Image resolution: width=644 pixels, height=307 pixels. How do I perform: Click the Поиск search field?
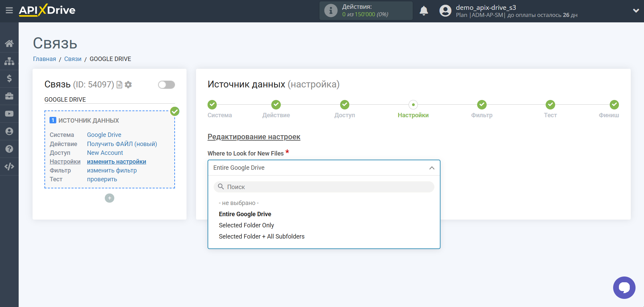(x=324, y=187)
